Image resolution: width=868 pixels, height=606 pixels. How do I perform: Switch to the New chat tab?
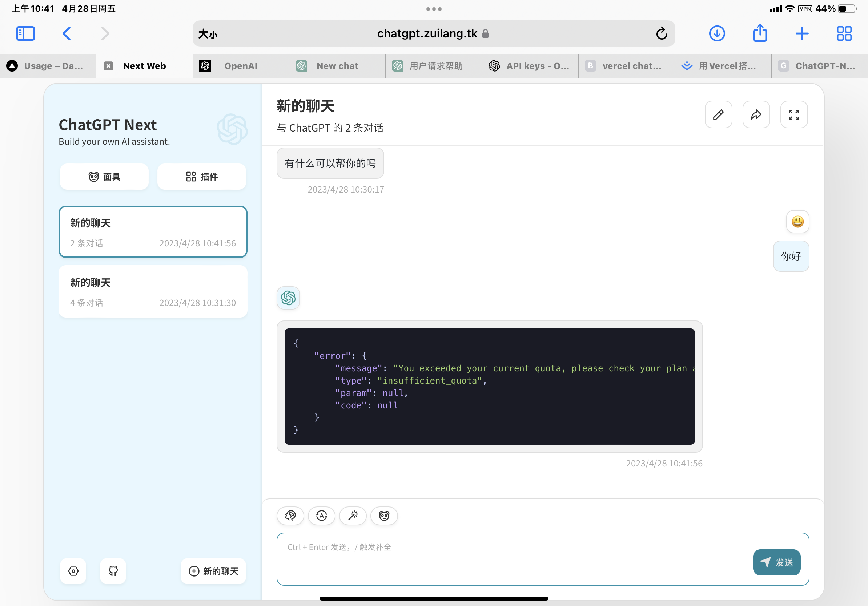[337, 66]
